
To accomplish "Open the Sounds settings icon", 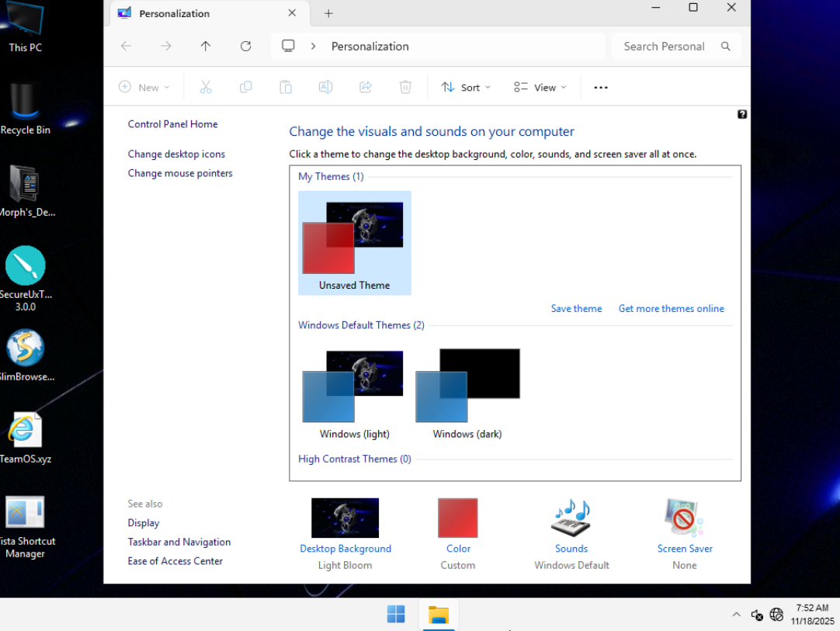I will point(571,518).
